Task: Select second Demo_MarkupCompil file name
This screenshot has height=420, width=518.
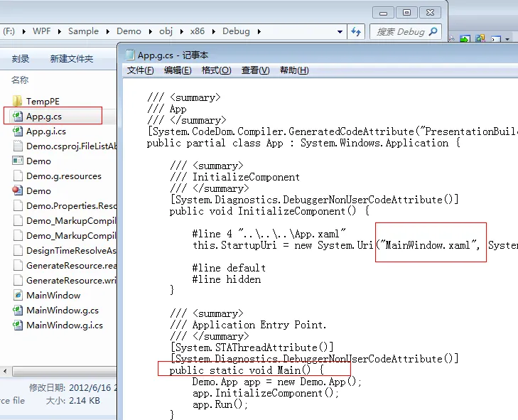Action: pos(71,236)
